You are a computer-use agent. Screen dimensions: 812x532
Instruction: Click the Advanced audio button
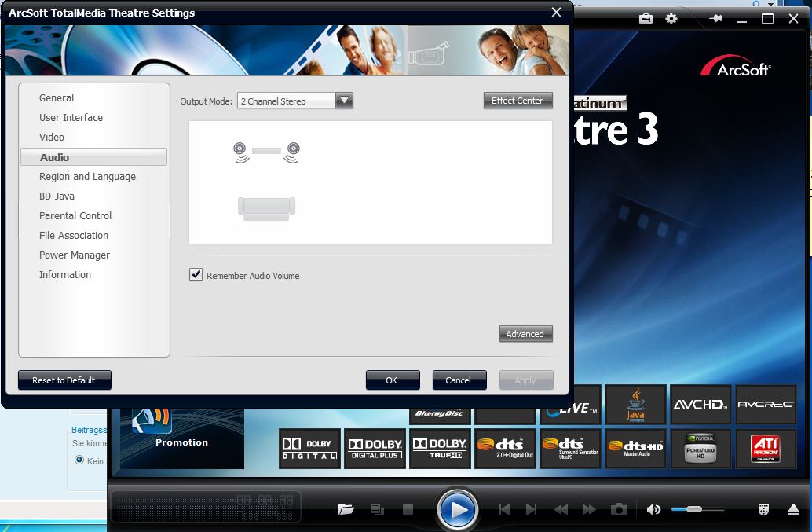coord(525,334)
